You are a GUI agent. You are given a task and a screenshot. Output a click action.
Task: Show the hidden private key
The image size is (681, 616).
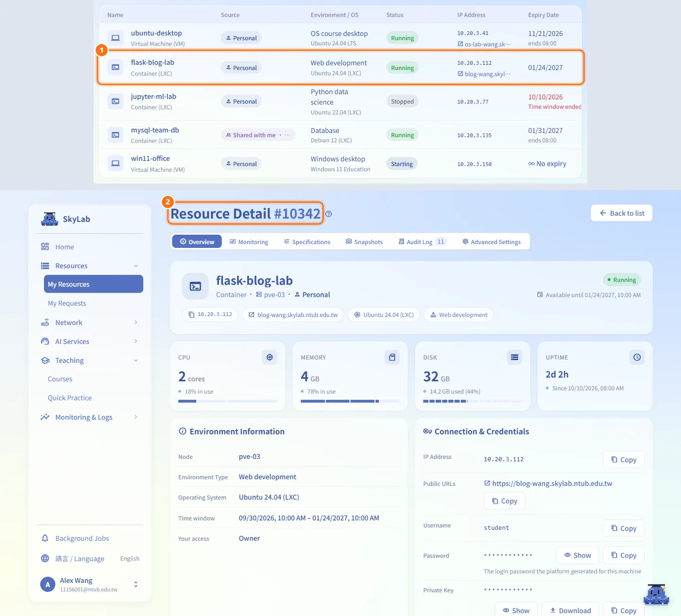(x=516, y=610)
